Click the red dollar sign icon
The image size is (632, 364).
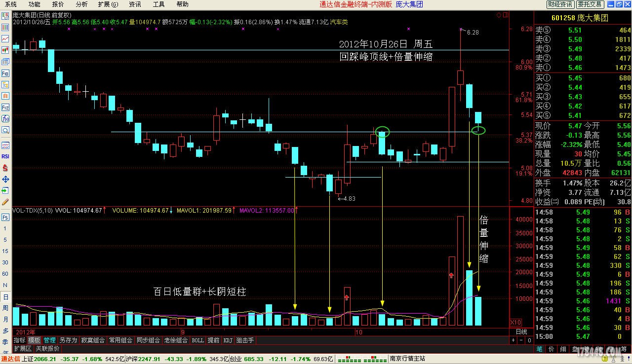5,168
